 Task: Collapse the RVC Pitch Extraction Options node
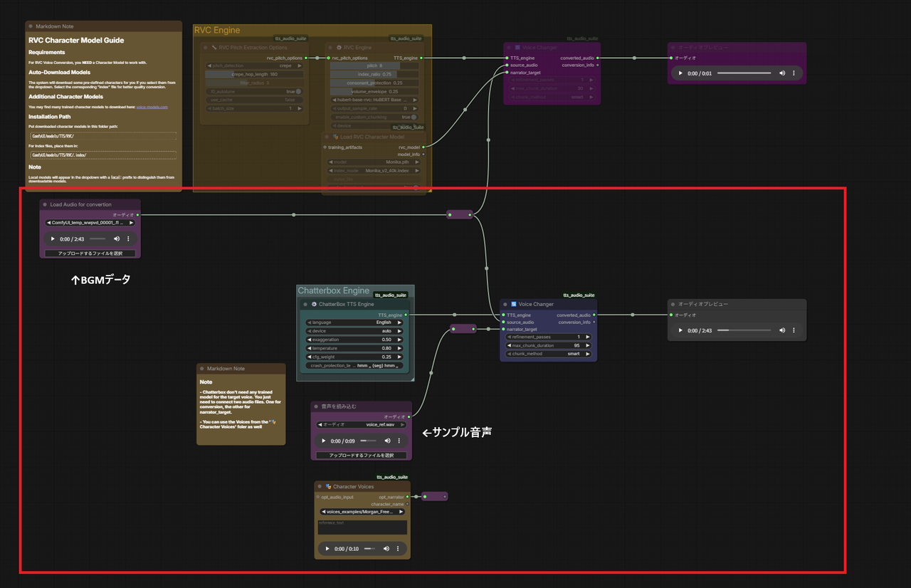click(205, 48)
